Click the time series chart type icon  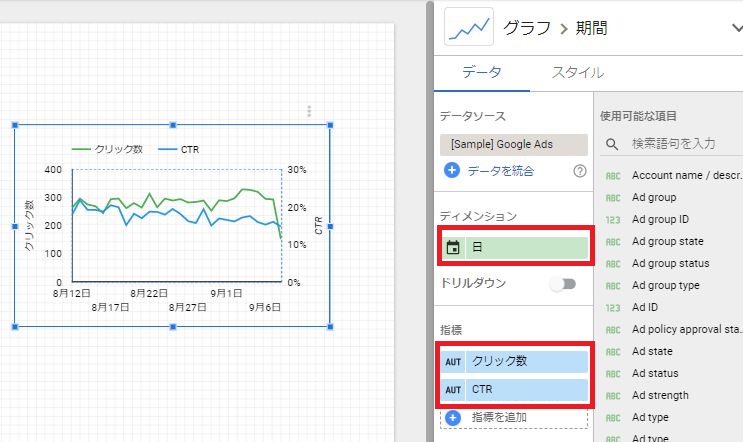(x=469, y=27)
